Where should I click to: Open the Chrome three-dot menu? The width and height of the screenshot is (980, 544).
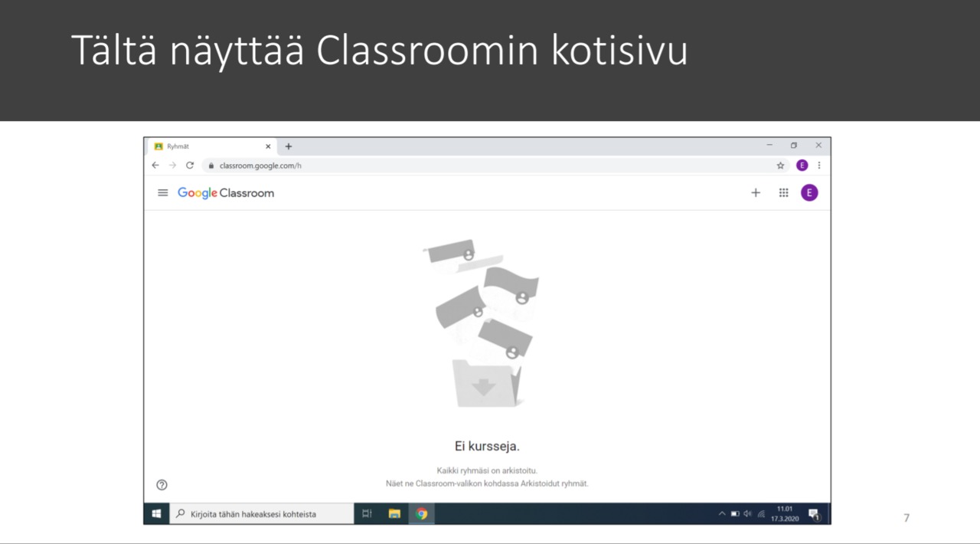pyautogui.click(x=819, y=165)
